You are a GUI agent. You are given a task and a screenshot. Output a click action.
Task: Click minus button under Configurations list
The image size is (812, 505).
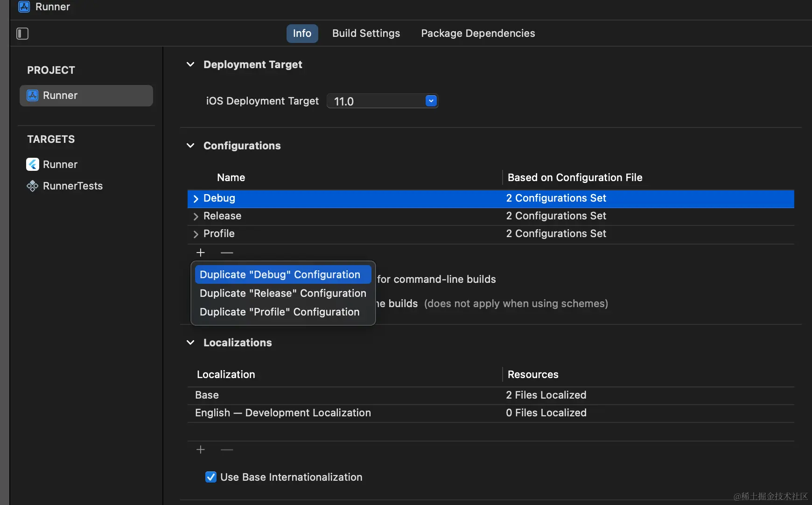(227, 252)
